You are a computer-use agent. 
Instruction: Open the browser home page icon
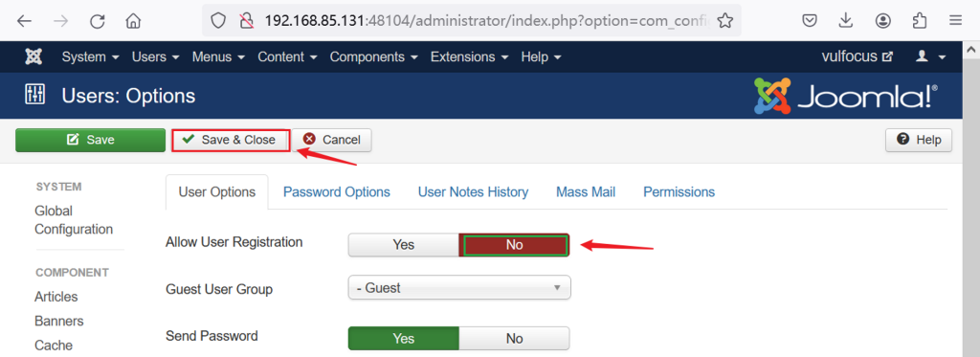click(133, 21)
